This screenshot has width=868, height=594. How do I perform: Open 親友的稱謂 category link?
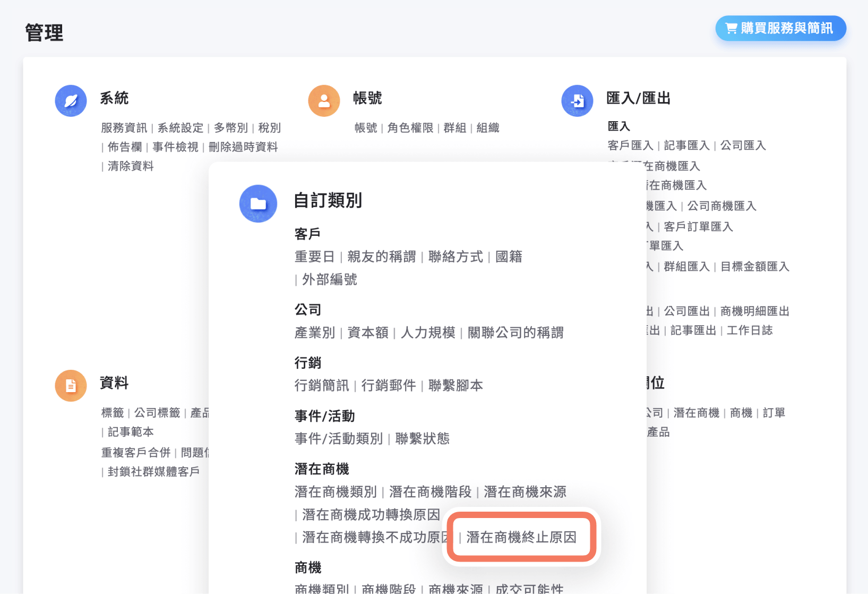click(x=382, y=257)
